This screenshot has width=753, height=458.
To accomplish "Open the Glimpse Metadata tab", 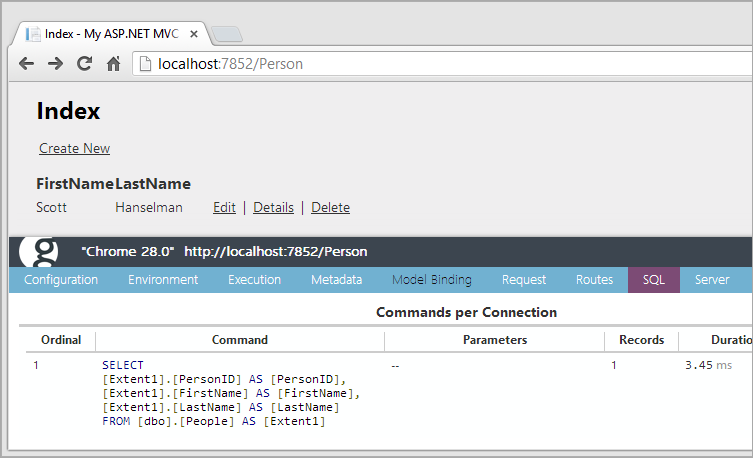I will tap(337, 280).
